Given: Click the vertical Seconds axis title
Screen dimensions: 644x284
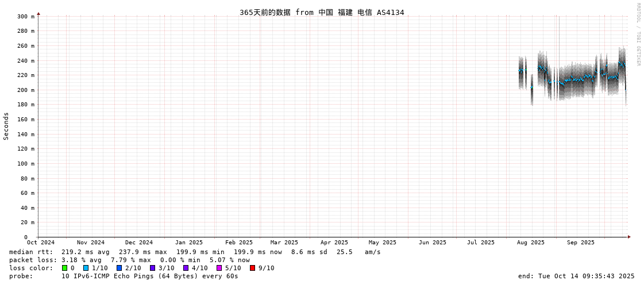Looking at the screenshot, I should click(6, 126).
